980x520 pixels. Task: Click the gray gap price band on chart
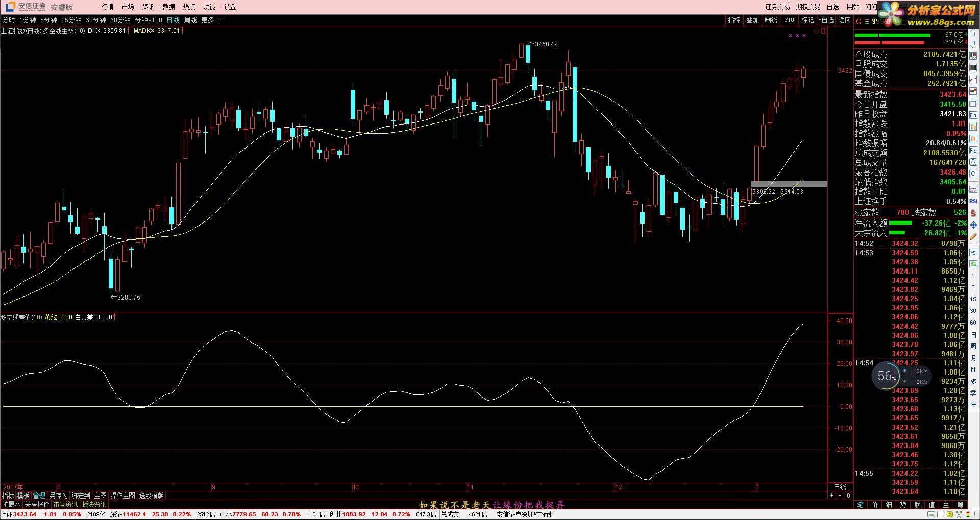[789, 184]
